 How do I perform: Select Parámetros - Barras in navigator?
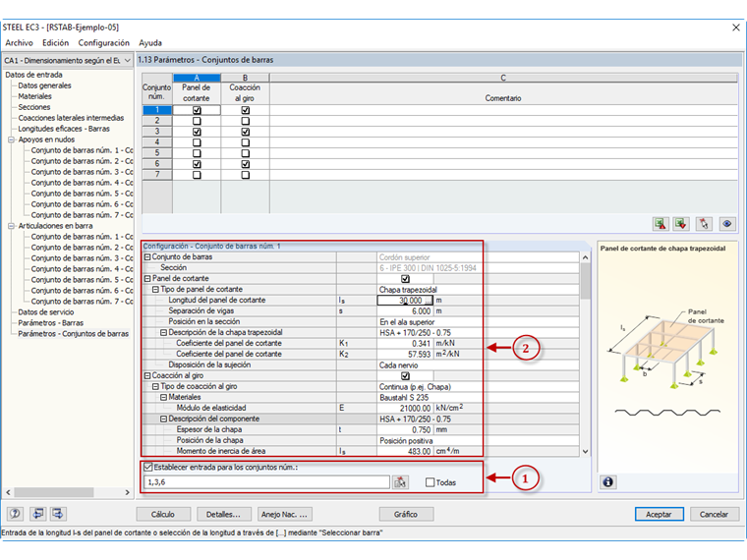tap(50, 323)
